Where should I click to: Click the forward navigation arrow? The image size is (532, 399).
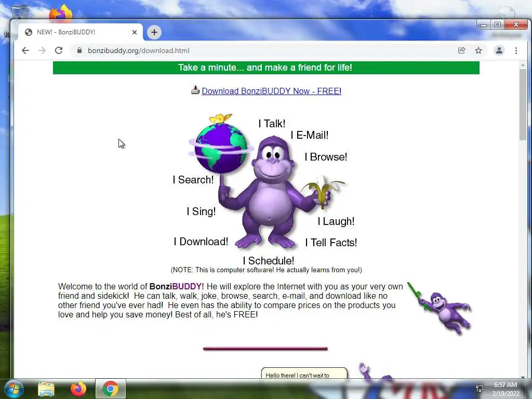coord(42,50)
